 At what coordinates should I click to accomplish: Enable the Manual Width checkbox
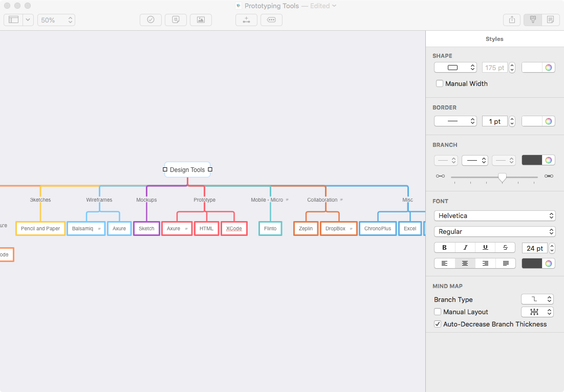click(440, 83)
